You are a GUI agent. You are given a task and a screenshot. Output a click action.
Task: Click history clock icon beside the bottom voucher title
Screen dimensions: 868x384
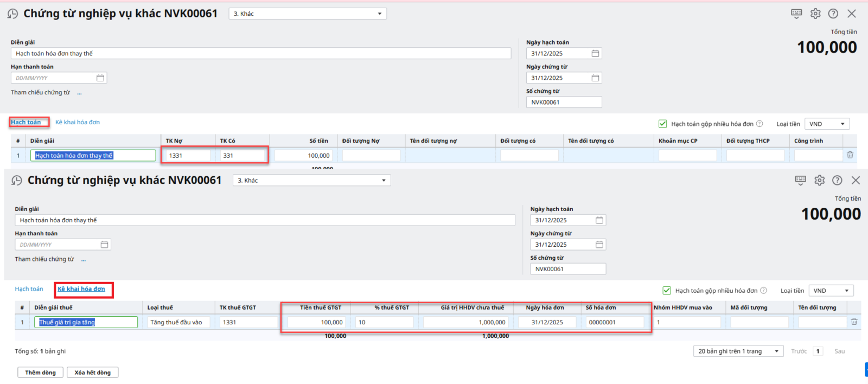[17, 181]
